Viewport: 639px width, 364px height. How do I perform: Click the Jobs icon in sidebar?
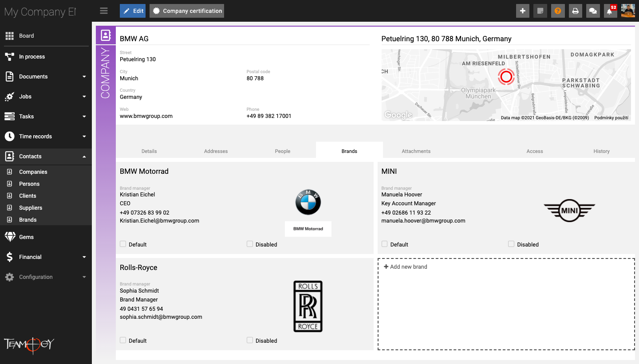[x=9, y=97]
